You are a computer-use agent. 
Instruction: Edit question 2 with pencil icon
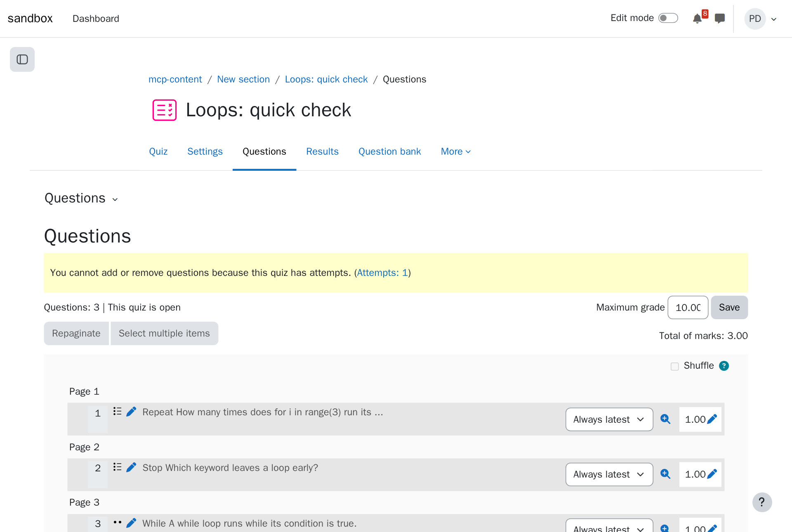(x=131, y=467)
